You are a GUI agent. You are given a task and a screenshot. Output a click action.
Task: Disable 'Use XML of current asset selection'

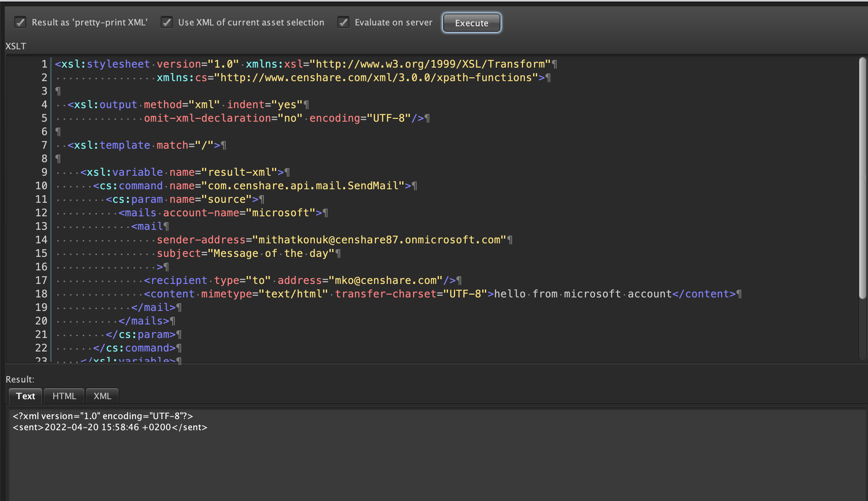(167, 23)
